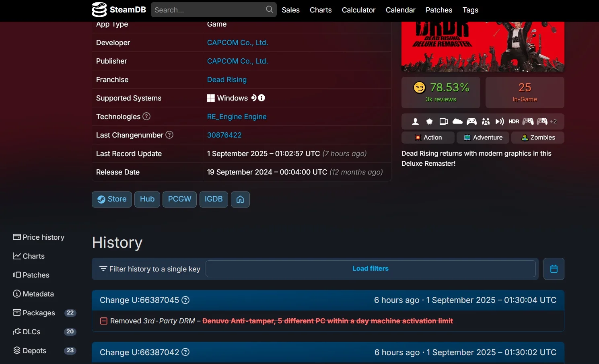The width and height of the screenshot is (599, 364).
Task: Select Price history in the sidebar
Action: coord(39,237)
